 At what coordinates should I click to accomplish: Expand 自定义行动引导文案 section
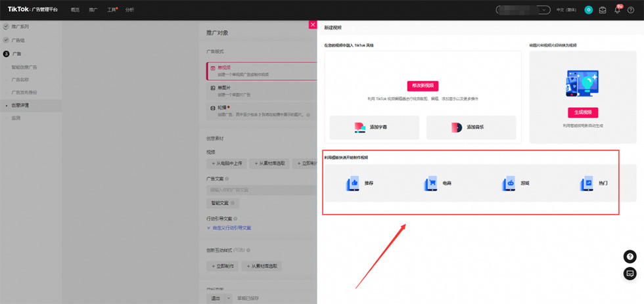click(229, 228)
